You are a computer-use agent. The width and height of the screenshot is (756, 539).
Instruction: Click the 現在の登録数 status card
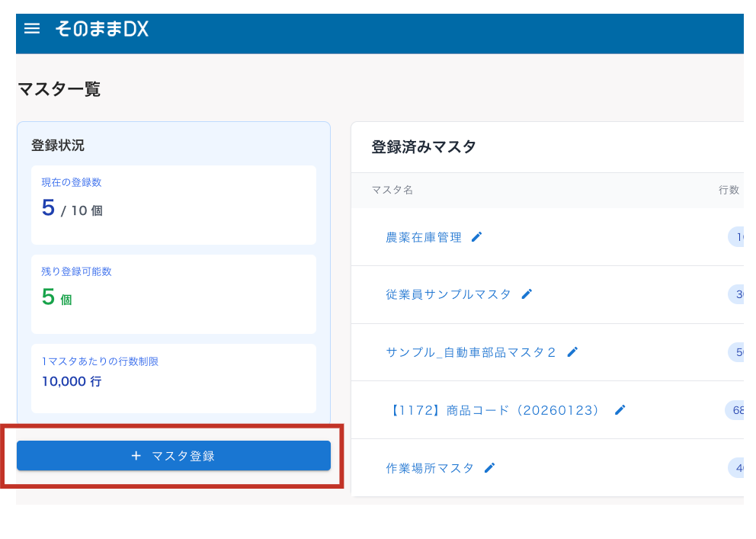coord(174,204)
